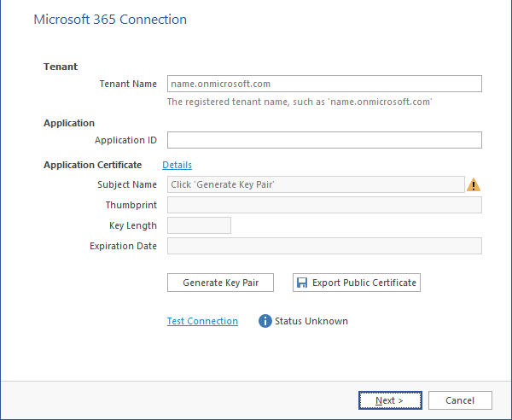
Task: Click the floppy disk icon for Export Public Certificate
Action: click(x=301, y=283)
